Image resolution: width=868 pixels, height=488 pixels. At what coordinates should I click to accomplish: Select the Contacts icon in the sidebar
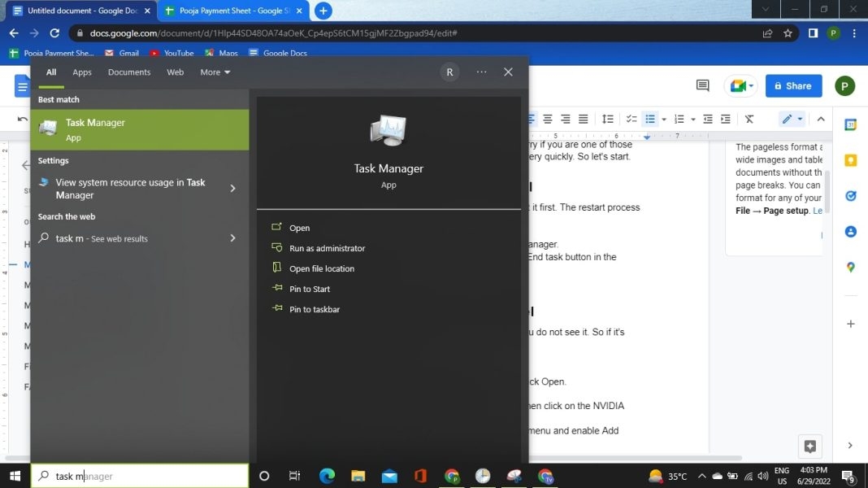850,232
